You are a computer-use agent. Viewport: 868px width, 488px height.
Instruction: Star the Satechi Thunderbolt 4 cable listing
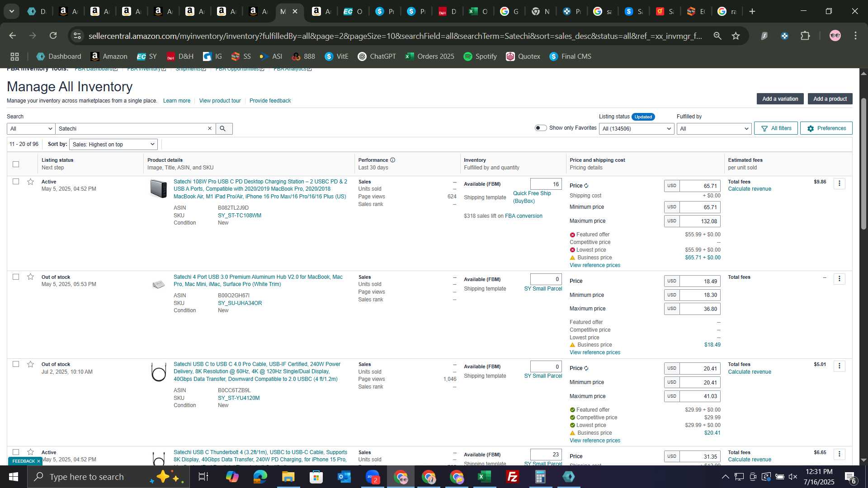click(30, 452)
